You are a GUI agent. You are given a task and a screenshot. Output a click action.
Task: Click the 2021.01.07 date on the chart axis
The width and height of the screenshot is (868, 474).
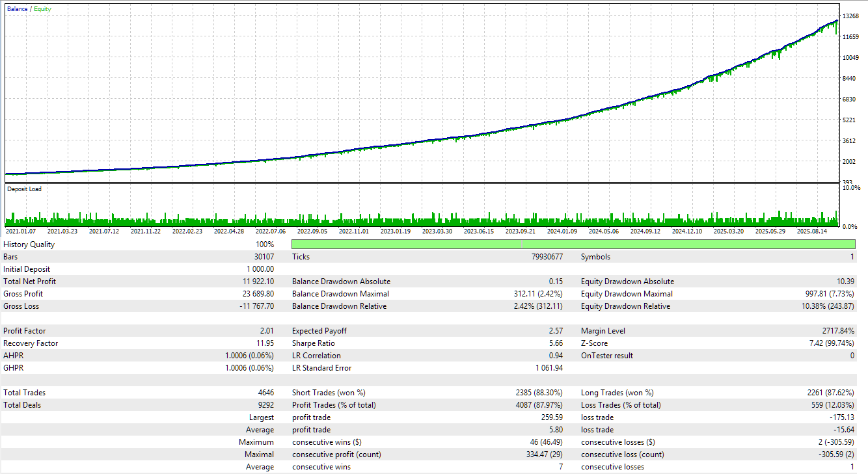click(x=21, y=231)
